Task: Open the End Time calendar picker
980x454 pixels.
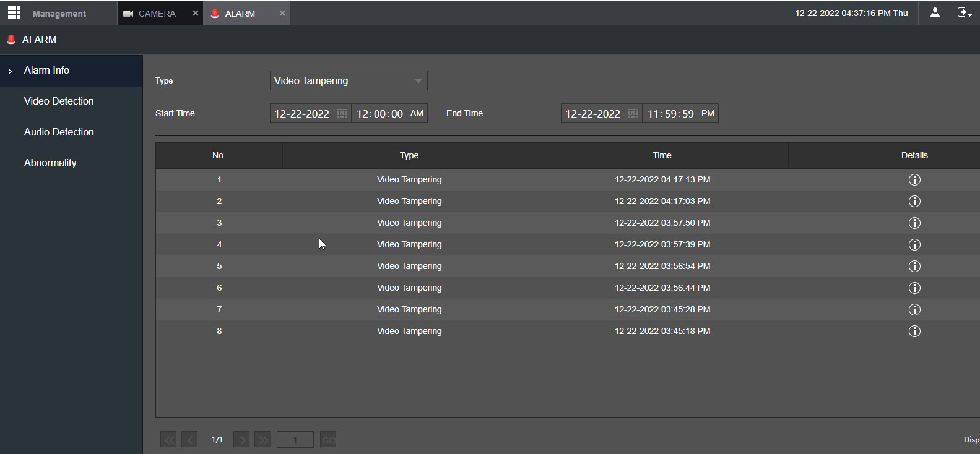Action: coord(633,113)
